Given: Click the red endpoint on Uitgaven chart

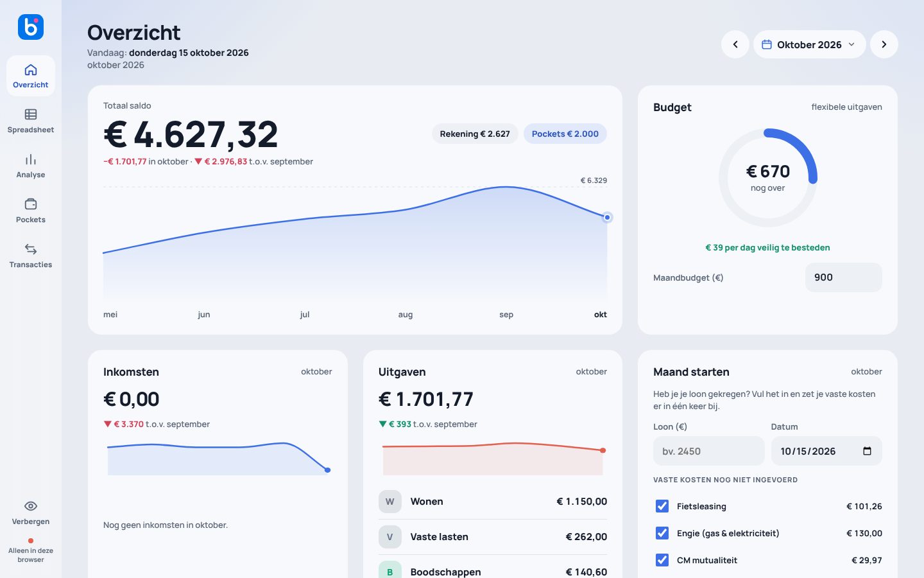Looking at the screenshot, I should pyautogui.click(x=603, y=450).
